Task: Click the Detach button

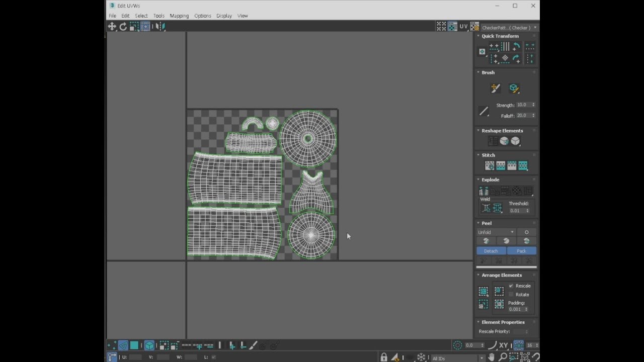Action: tap(491, 251)
